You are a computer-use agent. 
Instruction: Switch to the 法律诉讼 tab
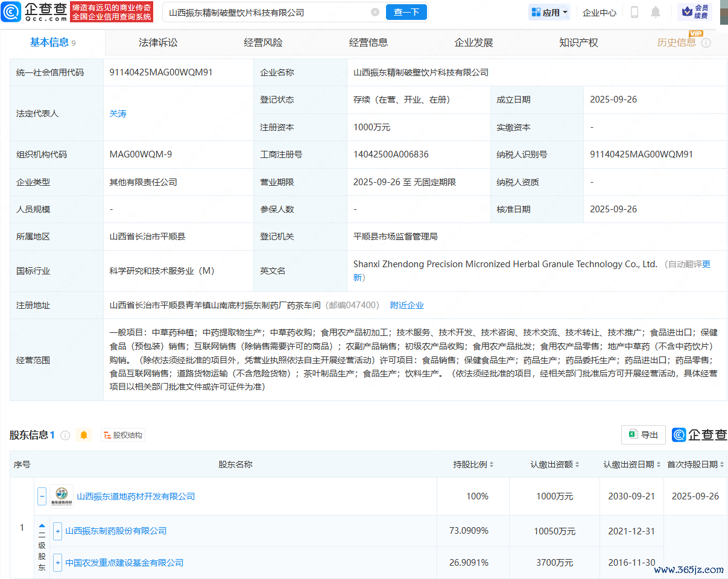click(x=158, y=42)
